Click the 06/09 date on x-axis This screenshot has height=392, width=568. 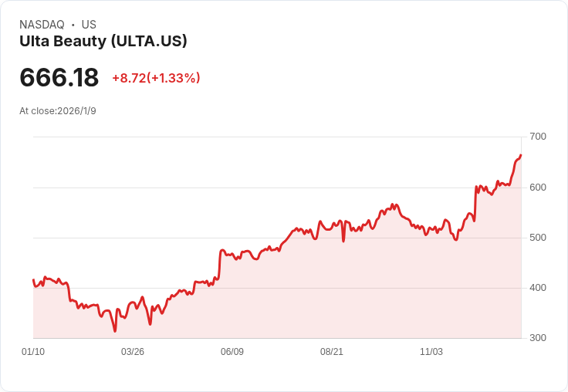[232, 351]
